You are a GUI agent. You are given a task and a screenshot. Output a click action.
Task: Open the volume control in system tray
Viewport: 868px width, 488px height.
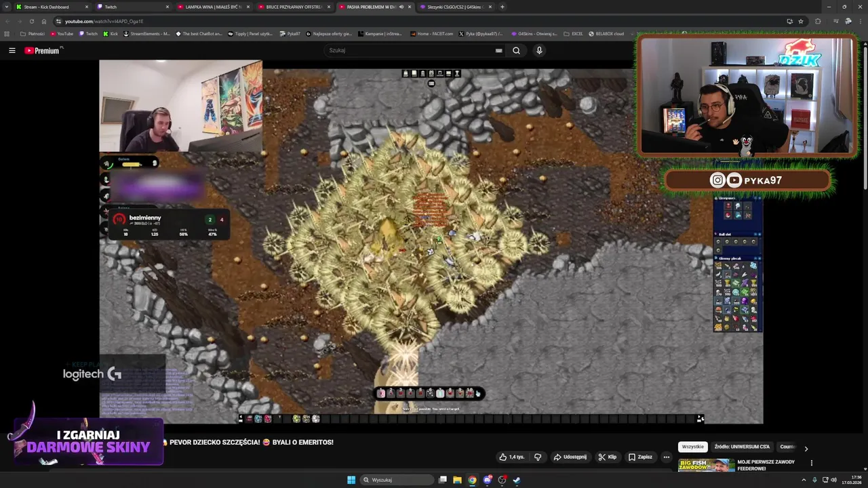click(x=833, y=480)
